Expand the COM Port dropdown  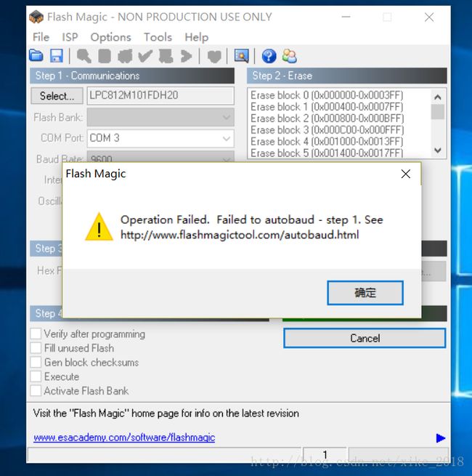click(227, 138)
